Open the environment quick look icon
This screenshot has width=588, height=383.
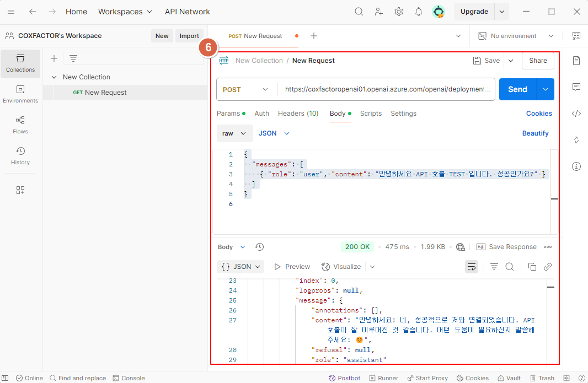[576, 36]
